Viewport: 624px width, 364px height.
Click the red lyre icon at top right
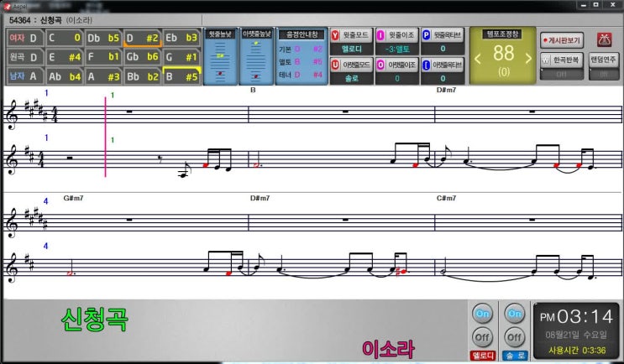click(603, 39)
